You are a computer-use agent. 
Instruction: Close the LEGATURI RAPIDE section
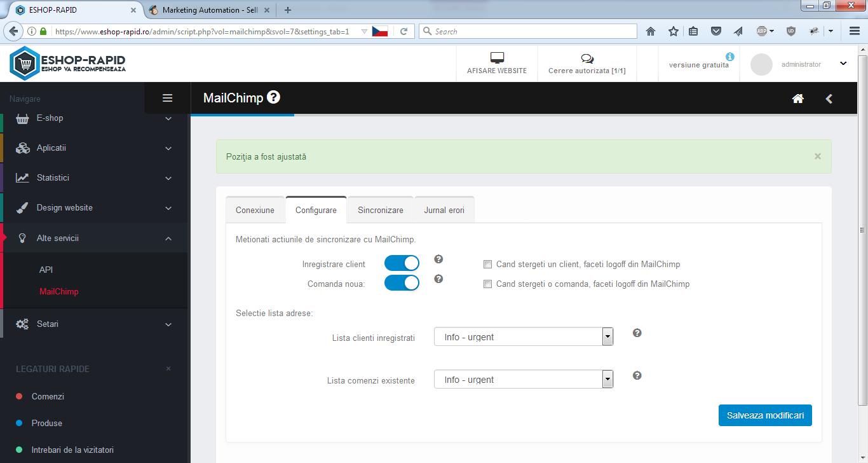(x=168, y=369)
